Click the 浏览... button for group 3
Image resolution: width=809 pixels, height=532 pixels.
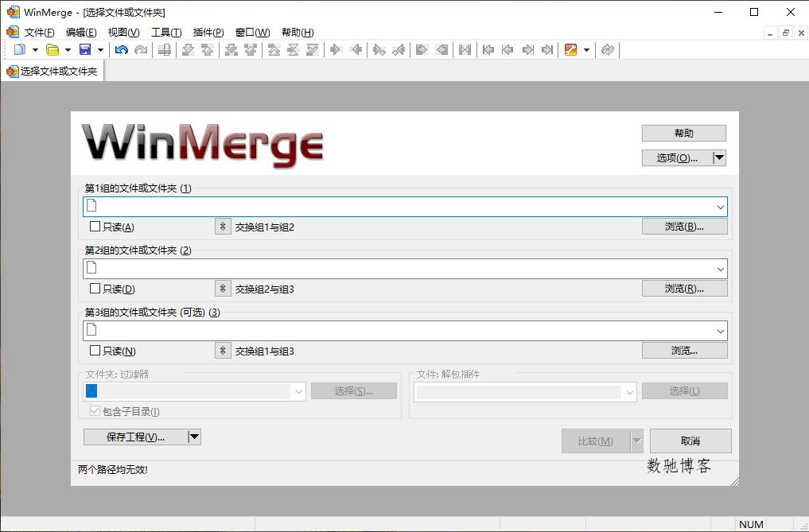click(x=684, y=351)
